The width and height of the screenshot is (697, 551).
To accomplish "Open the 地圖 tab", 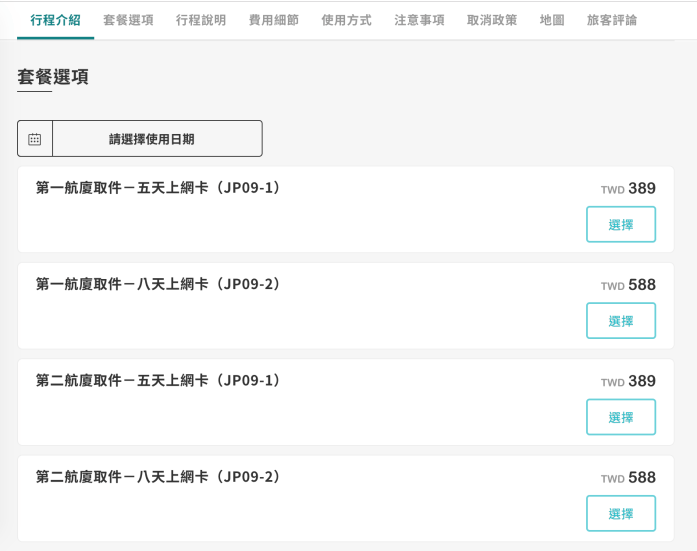I will 552,20.
